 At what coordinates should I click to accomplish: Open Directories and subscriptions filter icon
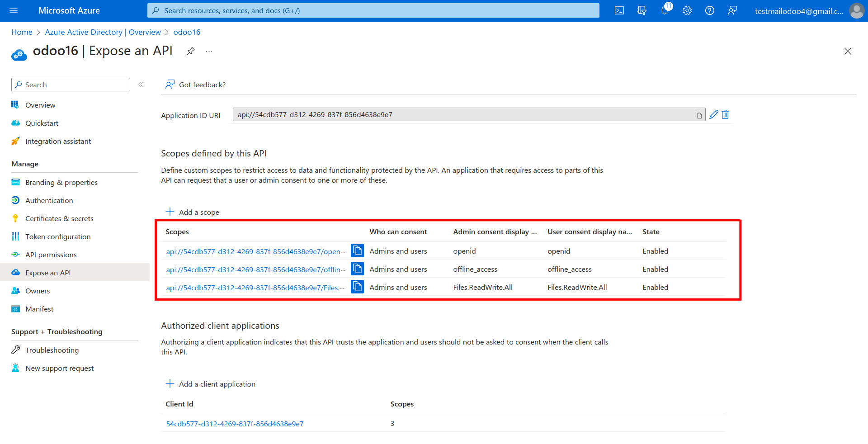pos(642,11)
